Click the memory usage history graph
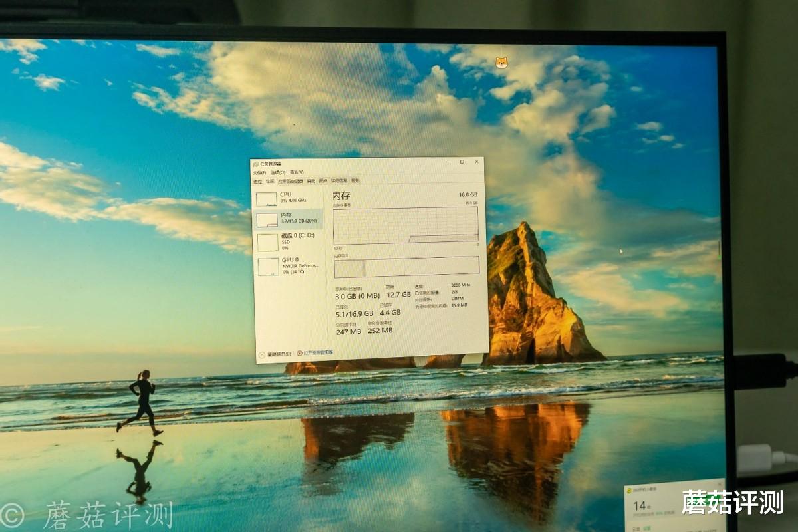798x532 pixels. 406,225
